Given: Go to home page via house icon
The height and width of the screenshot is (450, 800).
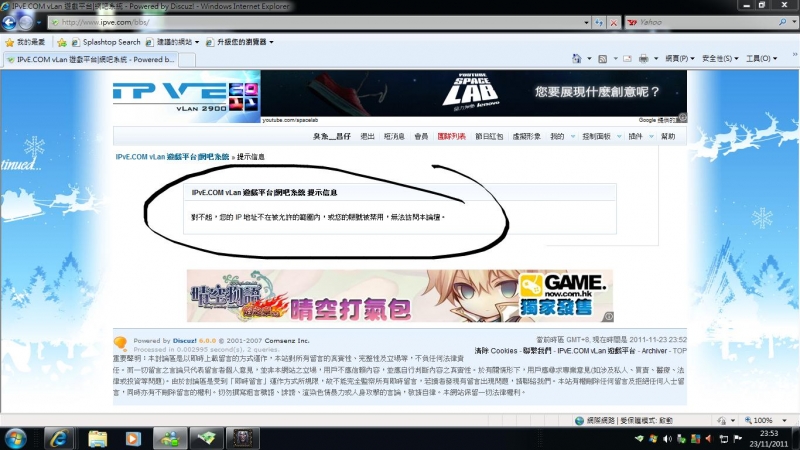Looking at the screenshot, I should 577,59.
